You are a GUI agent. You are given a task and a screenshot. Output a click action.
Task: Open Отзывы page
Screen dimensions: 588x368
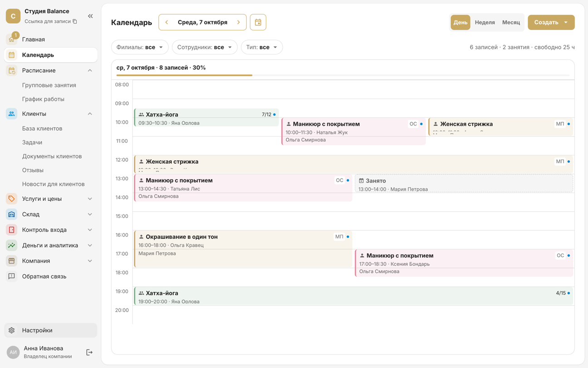tap(33, 170)
